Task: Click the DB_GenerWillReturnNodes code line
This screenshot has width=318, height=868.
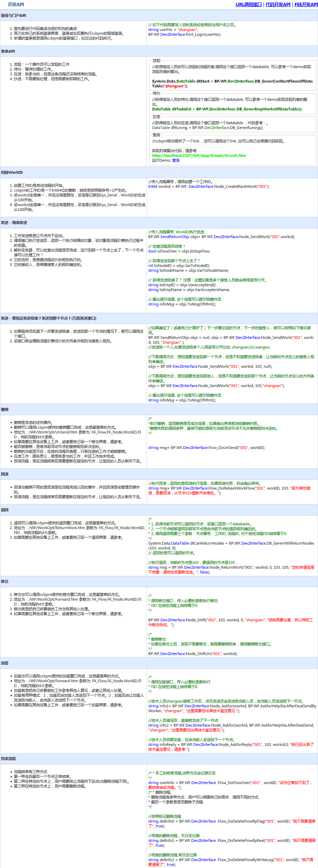Action: pyautogui.click(x=231, y=546)
